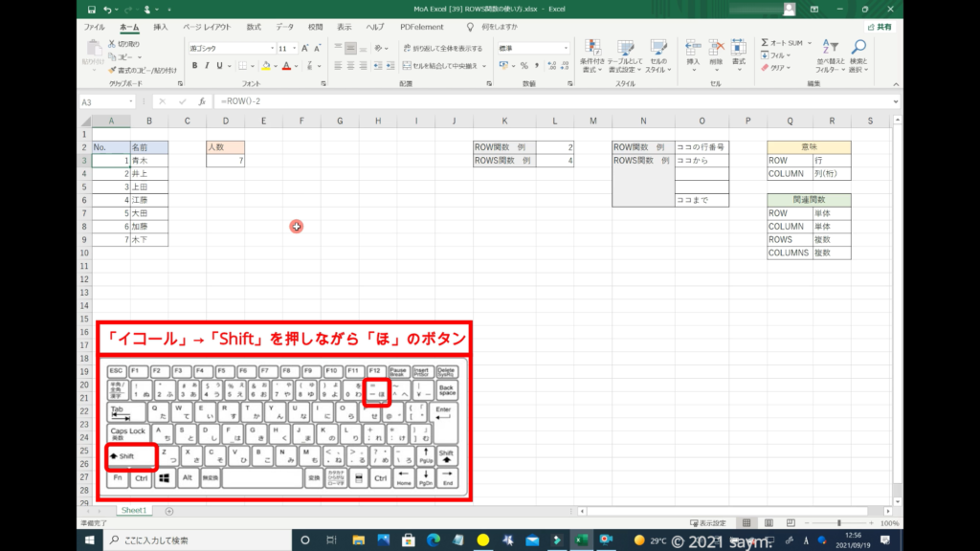Expand the number format combo box
The image size is (980, 551).
pos(565,48)
